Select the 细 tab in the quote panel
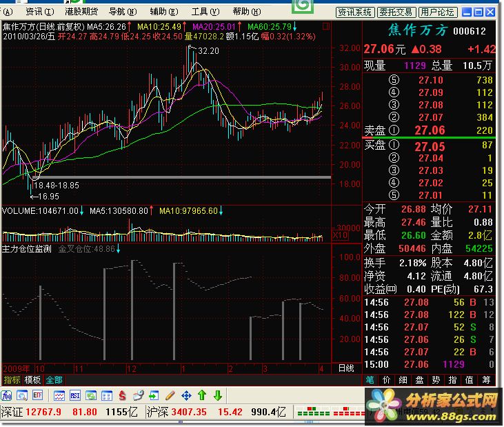 point(403,380)
